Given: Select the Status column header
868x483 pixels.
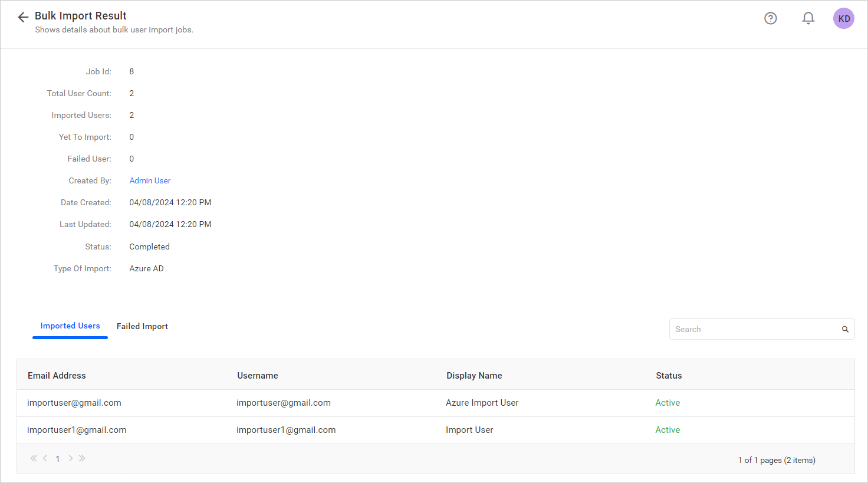Looking at the screenshot, I should [x=669, y=375].
